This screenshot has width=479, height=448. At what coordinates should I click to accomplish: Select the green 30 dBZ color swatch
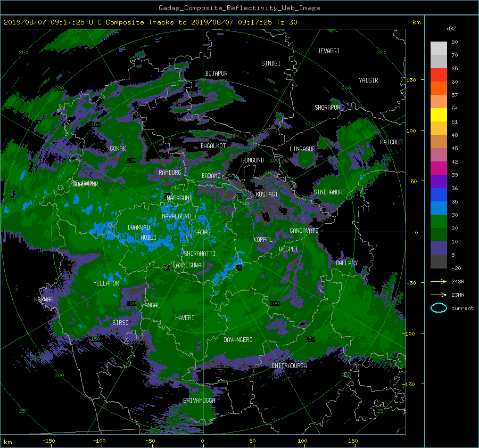(439, 221)
